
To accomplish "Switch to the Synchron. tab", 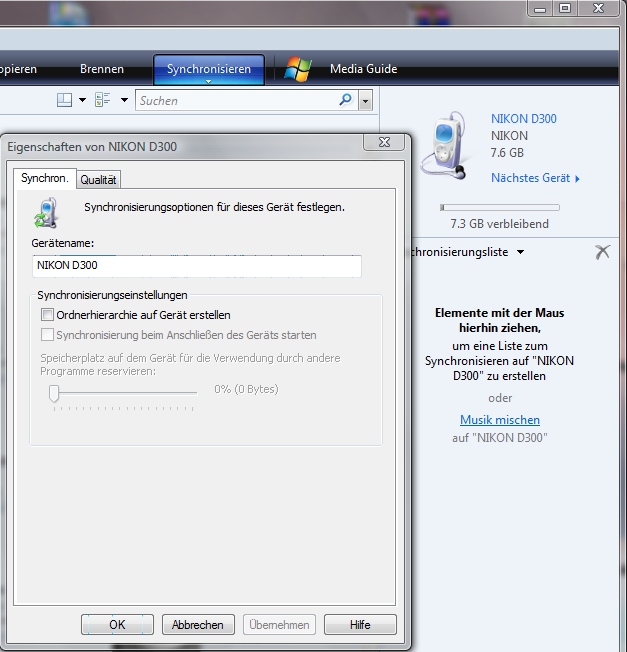I will [45, 178].
